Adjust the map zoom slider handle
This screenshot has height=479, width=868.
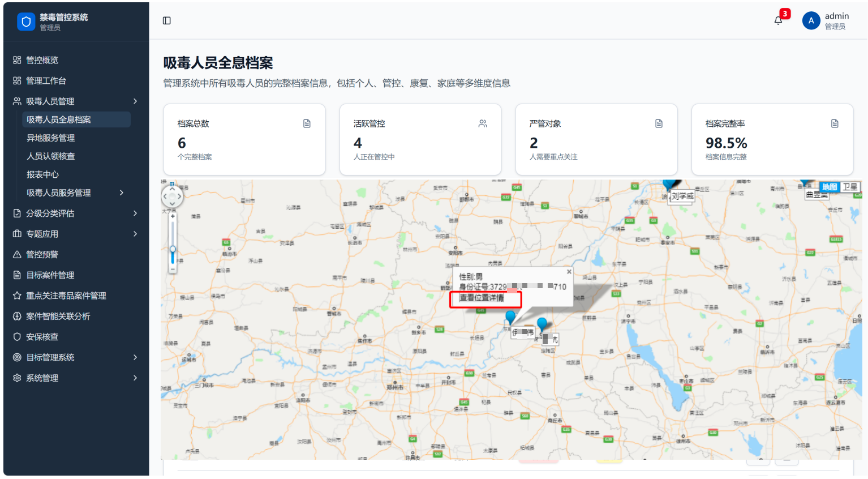[173, 249]
